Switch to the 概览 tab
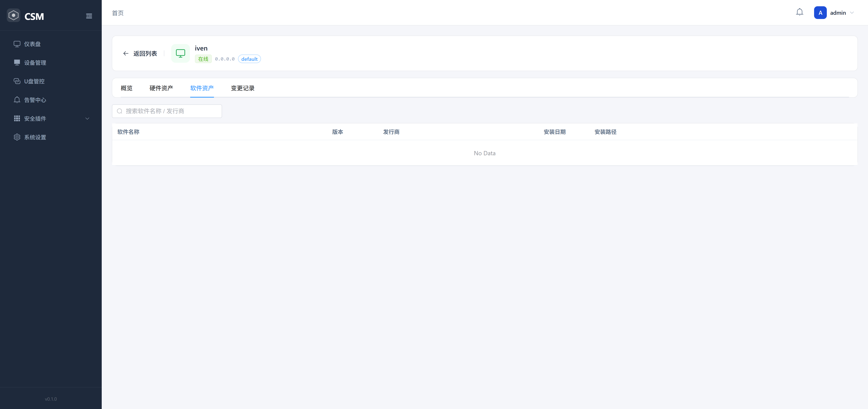This screenshot has width=868, height=409. click(126, 88)
